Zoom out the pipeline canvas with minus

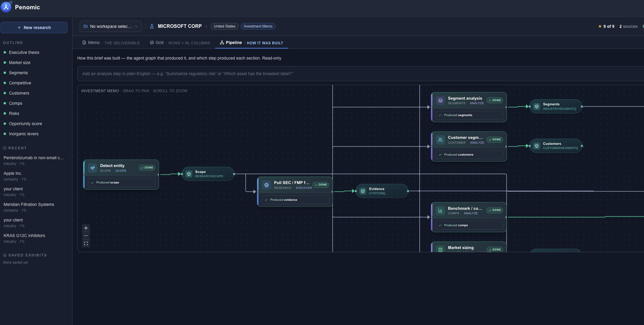point(86,236)
